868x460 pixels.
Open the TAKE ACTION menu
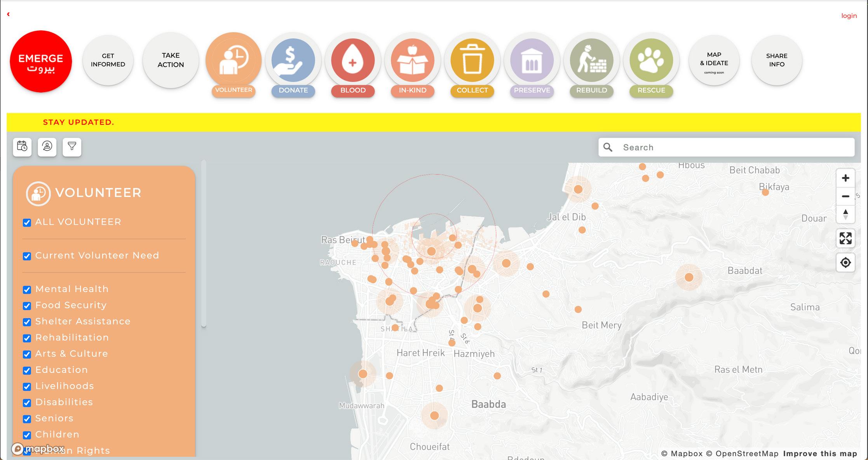(x=171, y=60)
